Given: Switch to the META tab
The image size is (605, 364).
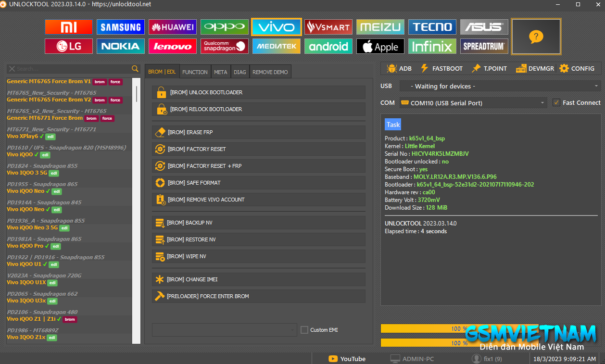Looking at the screenshot, I should click(x=221, y=72).
